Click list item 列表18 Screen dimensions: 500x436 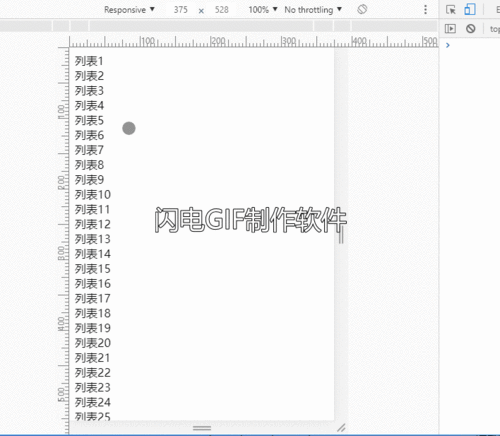[93, 313]
